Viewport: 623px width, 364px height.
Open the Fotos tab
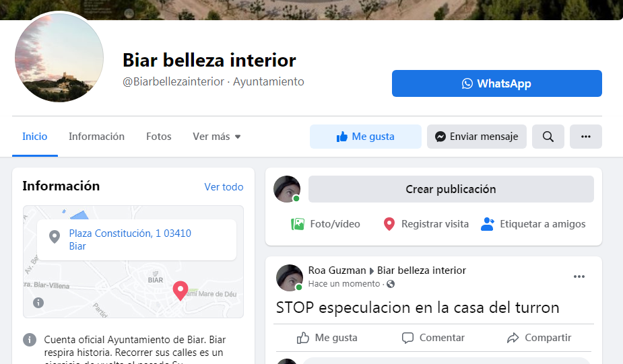(158, 137)
